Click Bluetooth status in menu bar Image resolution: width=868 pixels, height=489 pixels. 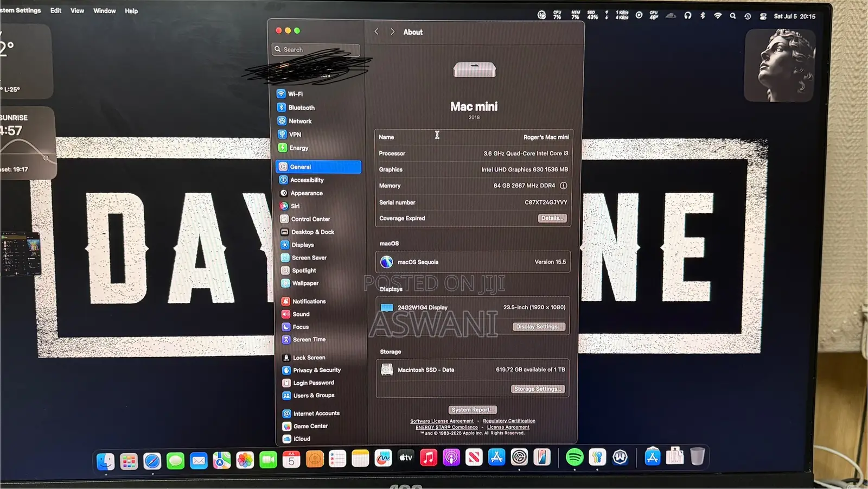coord(703,16)
